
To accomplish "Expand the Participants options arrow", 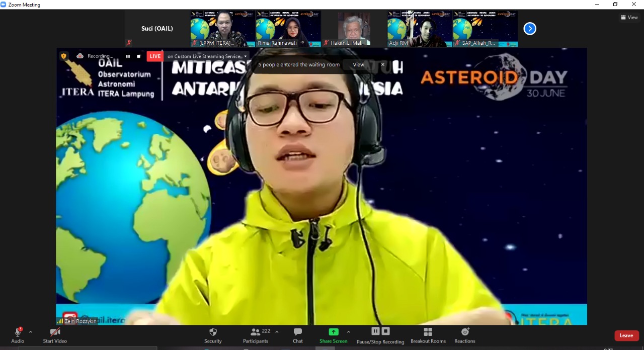I will click(x=277, y=332).
